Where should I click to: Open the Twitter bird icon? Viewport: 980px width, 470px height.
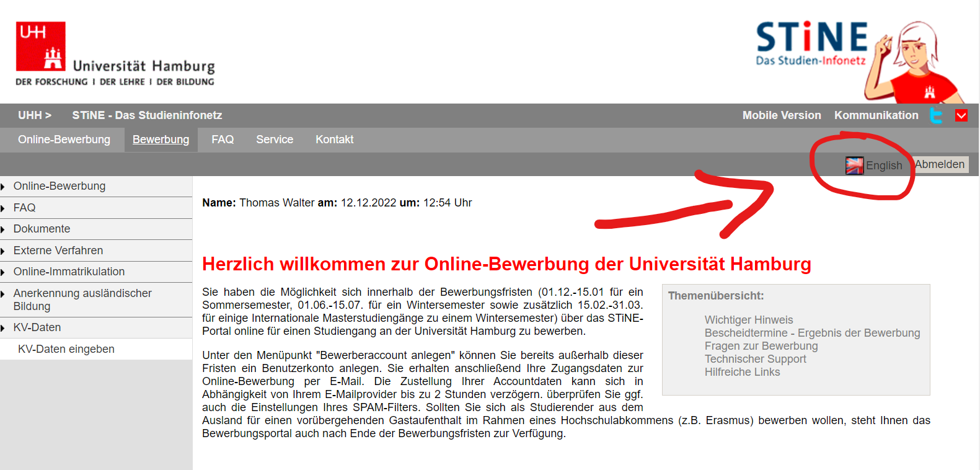pos(936,115)
